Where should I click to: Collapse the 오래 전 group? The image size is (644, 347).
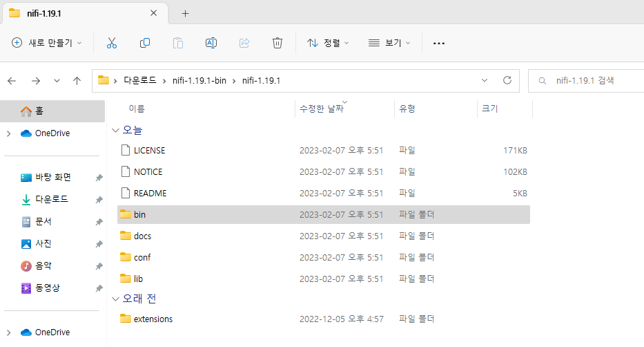click(x=115, y=299)
